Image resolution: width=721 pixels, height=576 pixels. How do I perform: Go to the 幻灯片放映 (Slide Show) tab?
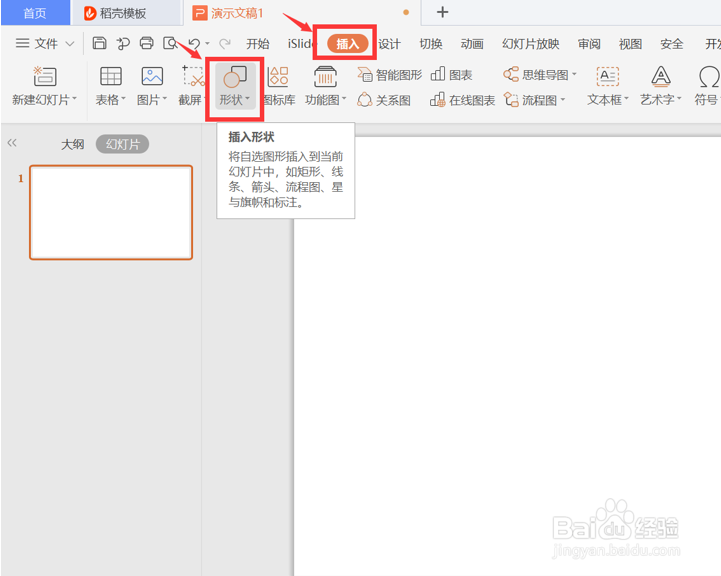click(x=531, y=44)
